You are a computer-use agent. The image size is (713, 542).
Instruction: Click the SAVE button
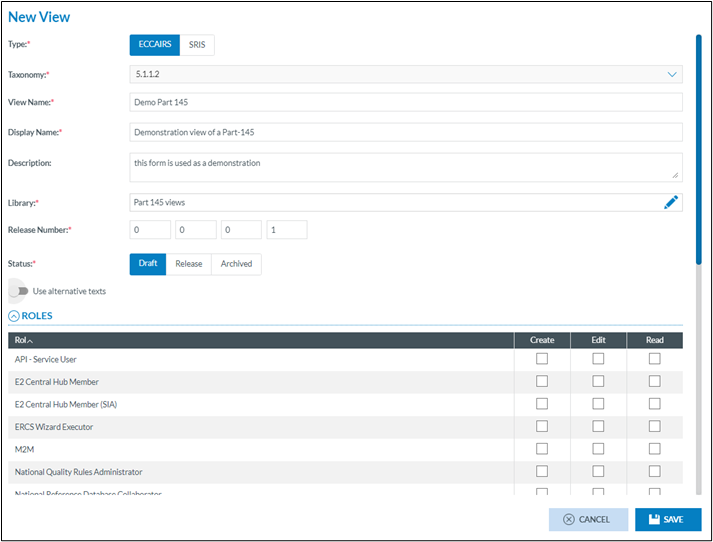coord(668,519)
